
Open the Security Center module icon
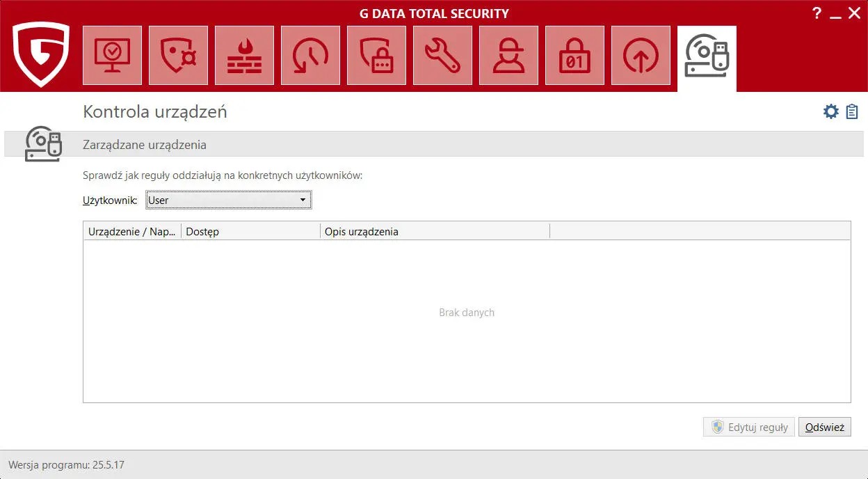pyautogui.click(x=112, y=55)
